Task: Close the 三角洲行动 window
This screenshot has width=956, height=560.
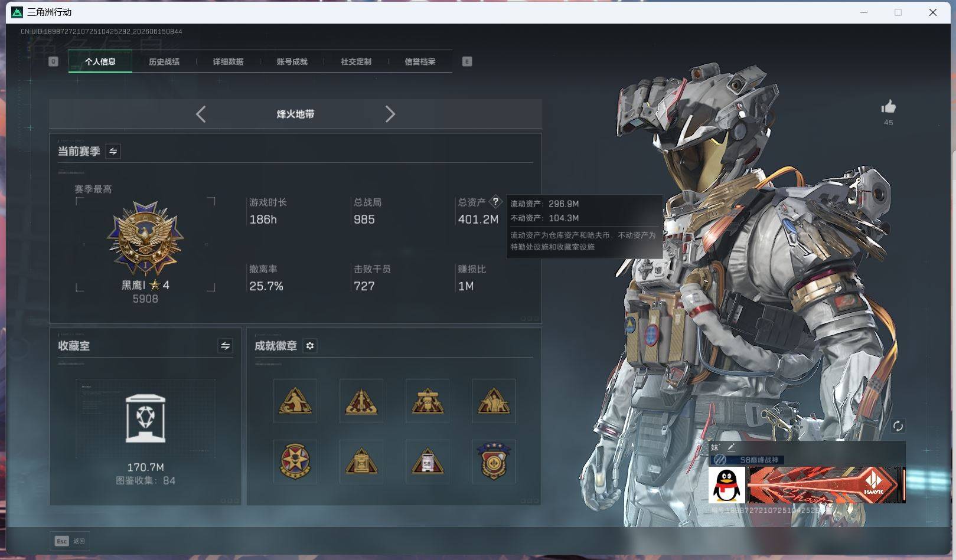Action: coord(933,12)
